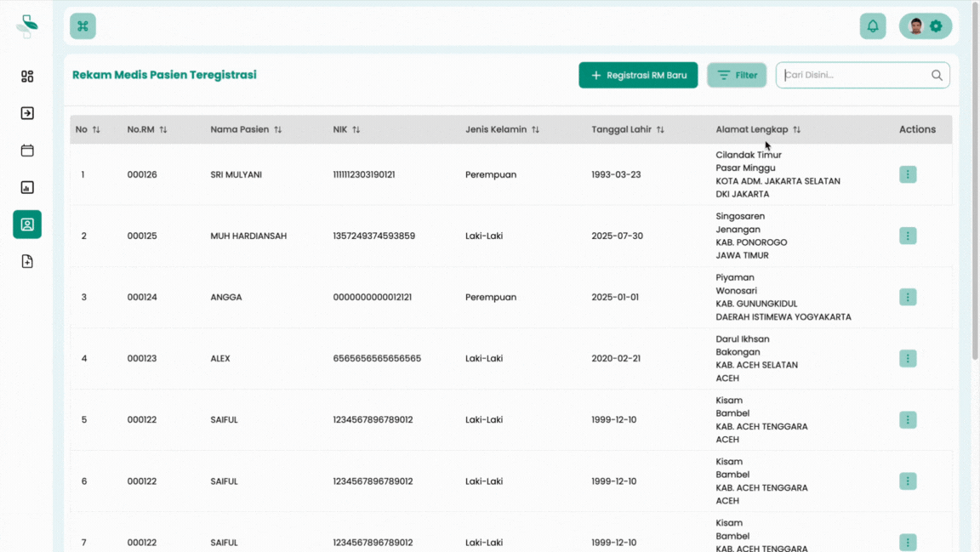Open actions menu for ALEX row
The height and width of the screenshot is (552, 980).
point(908,358)
